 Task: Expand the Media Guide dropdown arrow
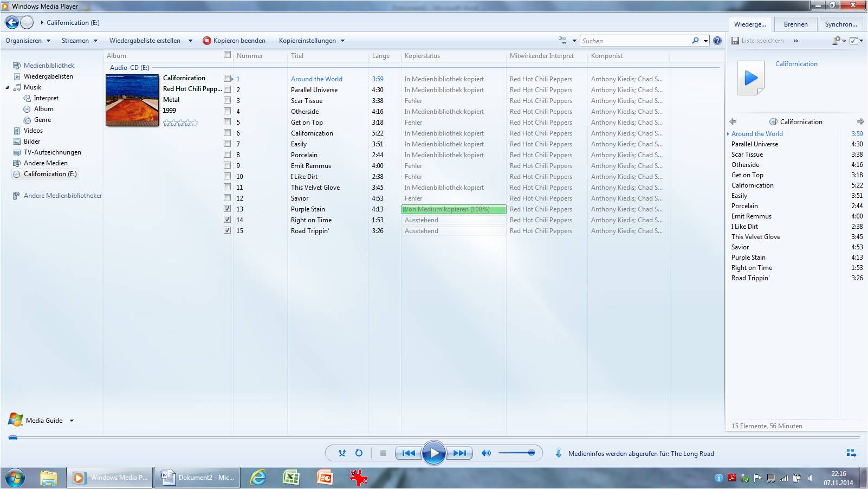click(72, 420)
